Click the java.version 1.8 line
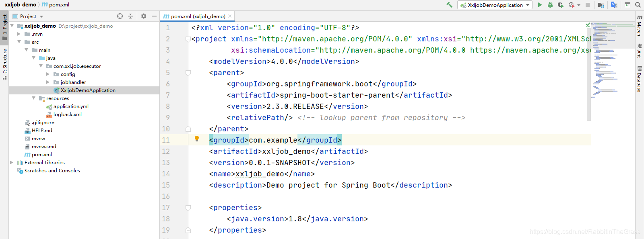644x239 pixels. [297, 219]
